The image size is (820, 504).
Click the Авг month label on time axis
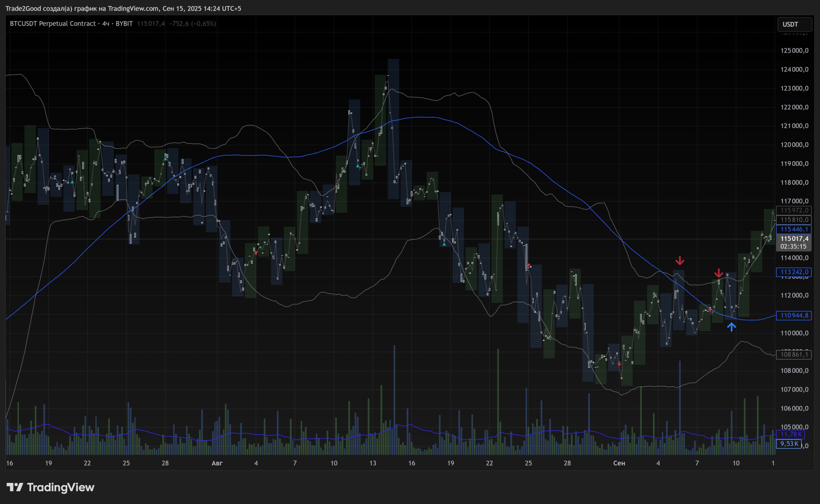click(x=217, y=463)
